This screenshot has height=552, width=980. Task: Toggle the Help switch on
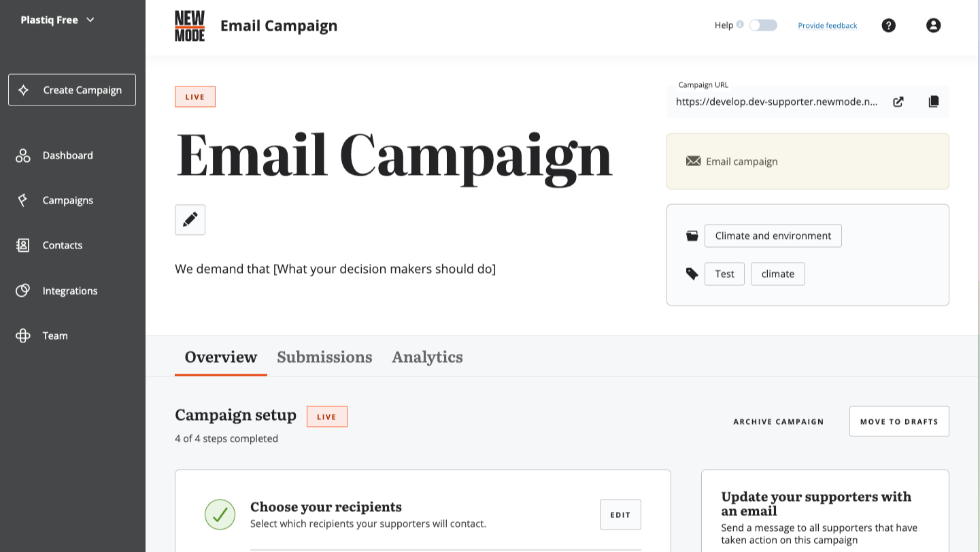[763, 25]
